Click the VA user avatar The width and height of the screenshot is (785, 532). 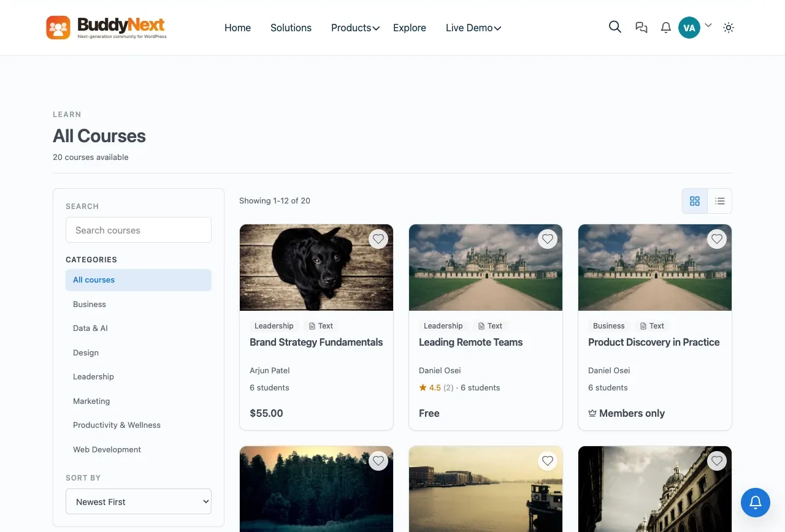point(689,28)
